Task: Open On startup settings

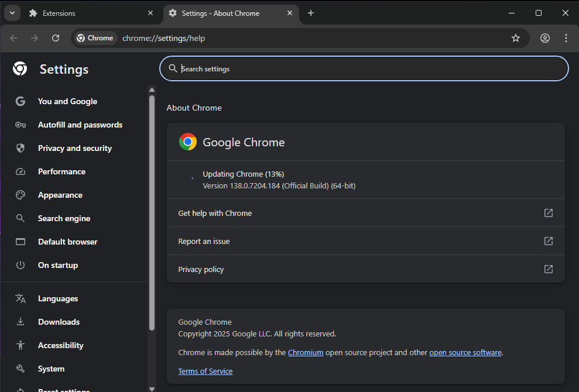Action: coord(58,266)
